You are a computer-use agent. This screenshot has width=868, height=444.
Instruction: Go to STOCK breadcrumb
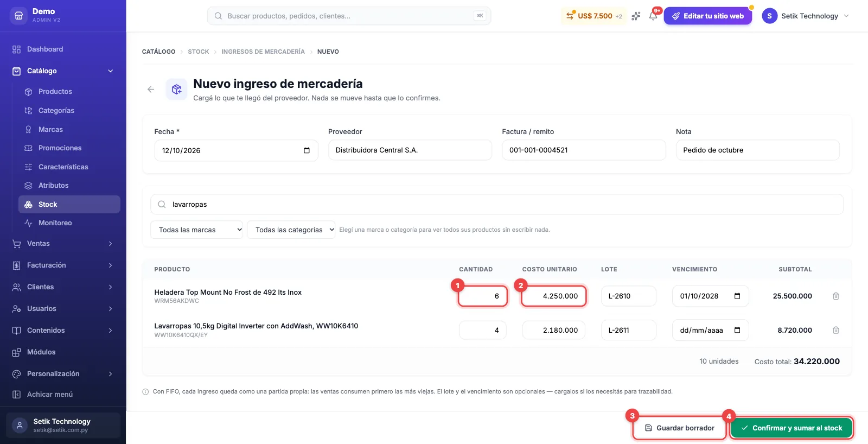click(198, 52)
